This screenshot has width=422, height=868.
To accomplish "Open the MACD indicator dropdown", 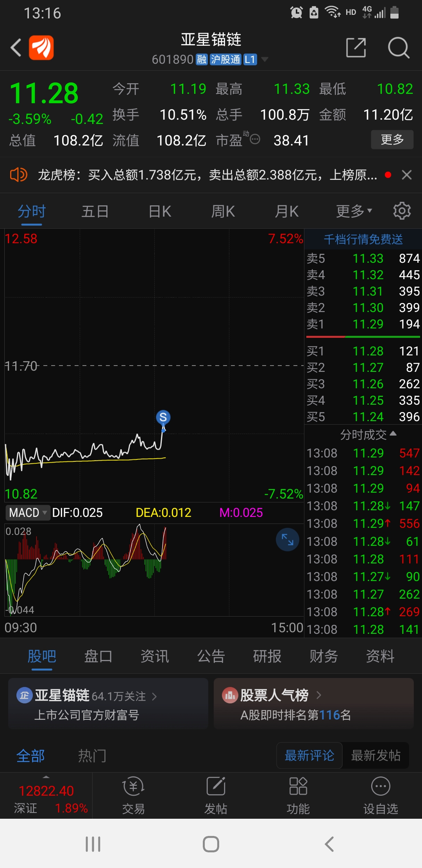I will click(x=28, y=513).
